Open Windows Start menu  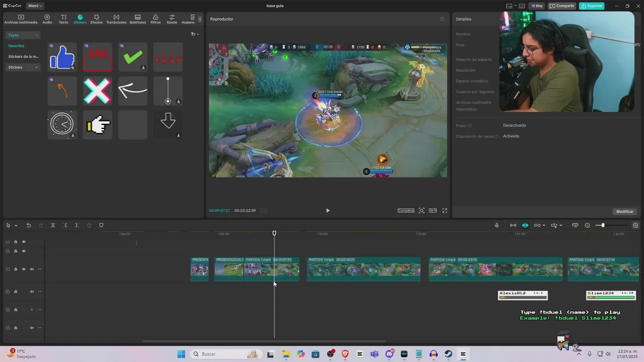tap(181, 354)
